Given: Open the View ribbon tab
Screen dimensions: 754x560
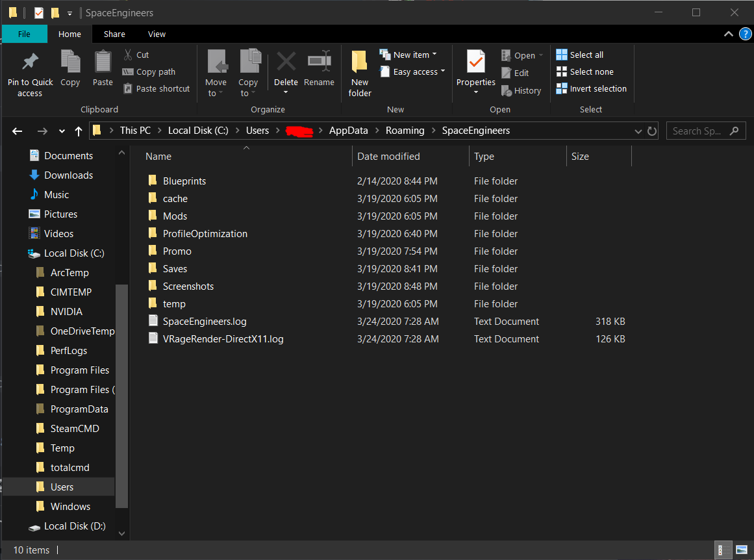Looking at the screenshot, I should (x=157, y=34).
